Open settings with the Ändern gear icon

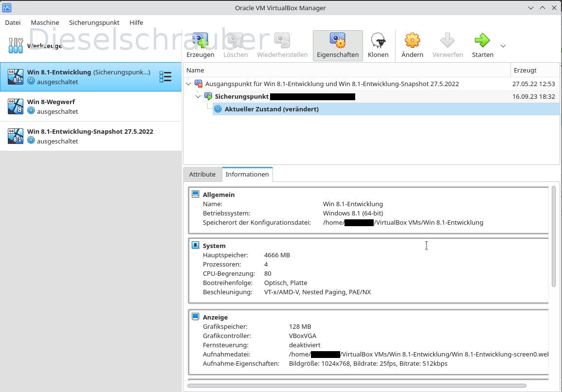pos(412,40)
